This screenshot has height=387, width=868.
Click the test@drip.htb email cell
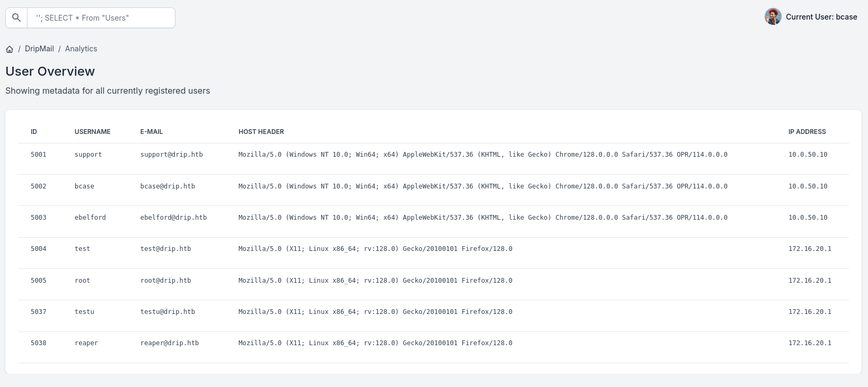(165, 249)
